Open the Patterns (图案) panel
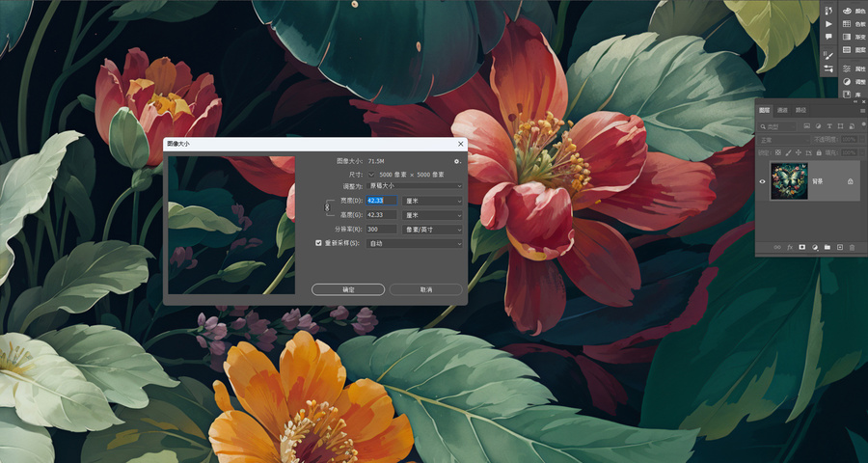Image resolution: width=868 pixels, height=463 pixels. 854,50
